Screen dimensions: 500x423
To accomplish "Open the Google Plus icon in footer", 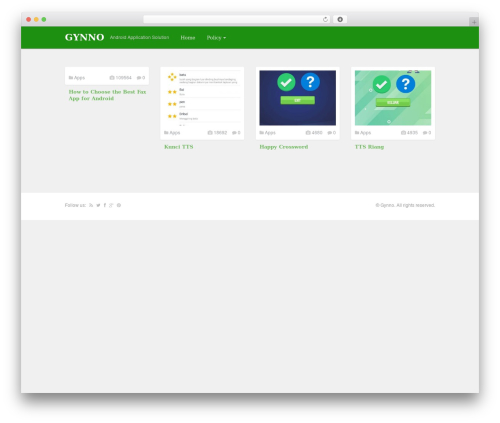I will coord(111,205).
